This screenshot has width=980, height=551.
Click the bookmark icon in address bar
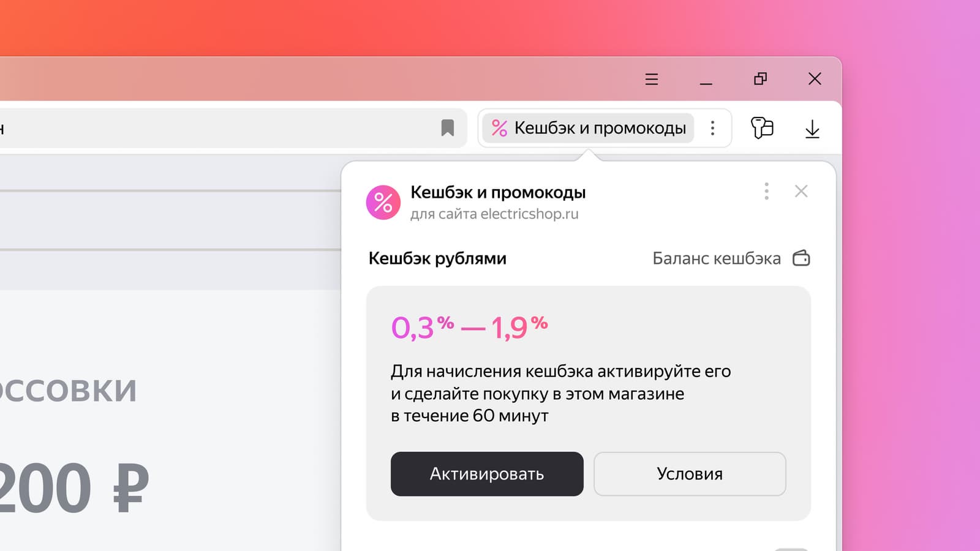coord(448,128)
